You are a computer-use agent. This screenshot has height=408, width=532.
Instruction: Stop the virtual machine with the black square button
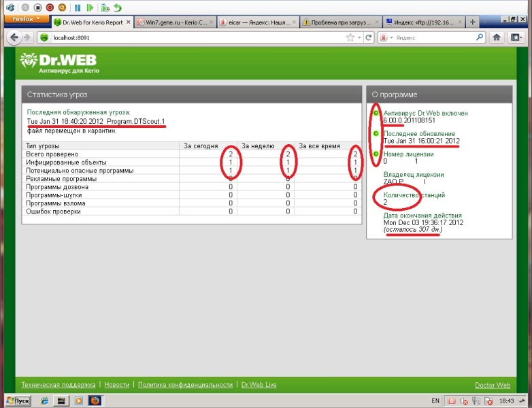pyautogui.click(x=37, y=7)
